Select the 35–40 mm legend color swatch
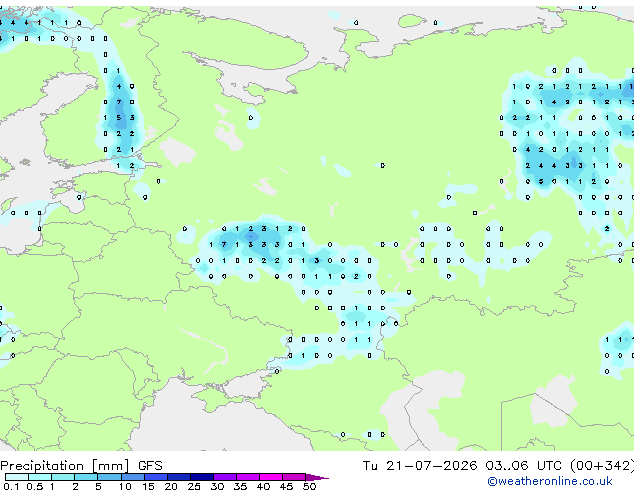 click(247, 477)
